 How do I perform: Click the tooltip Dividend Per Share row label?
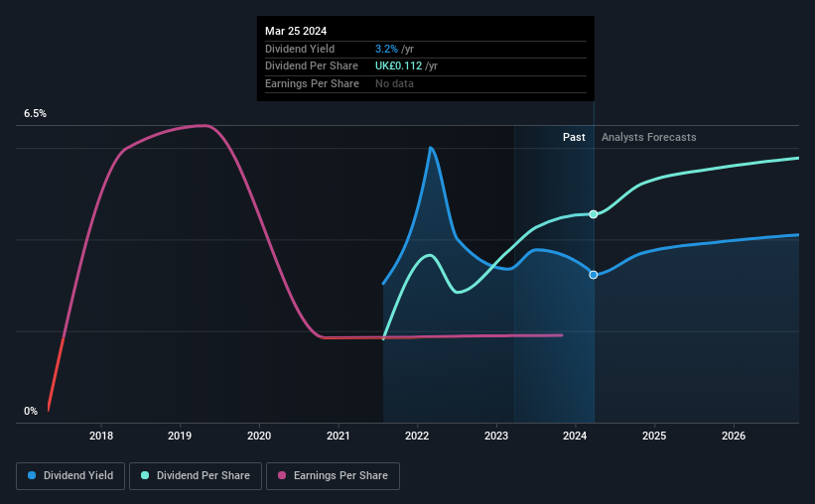[x=312, y=66]
